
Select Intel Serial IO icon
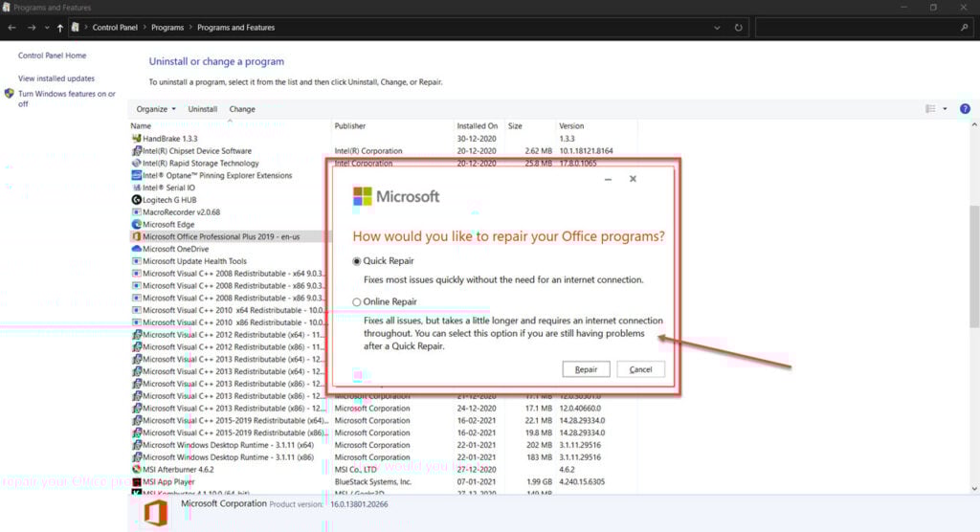coord(136,188)
